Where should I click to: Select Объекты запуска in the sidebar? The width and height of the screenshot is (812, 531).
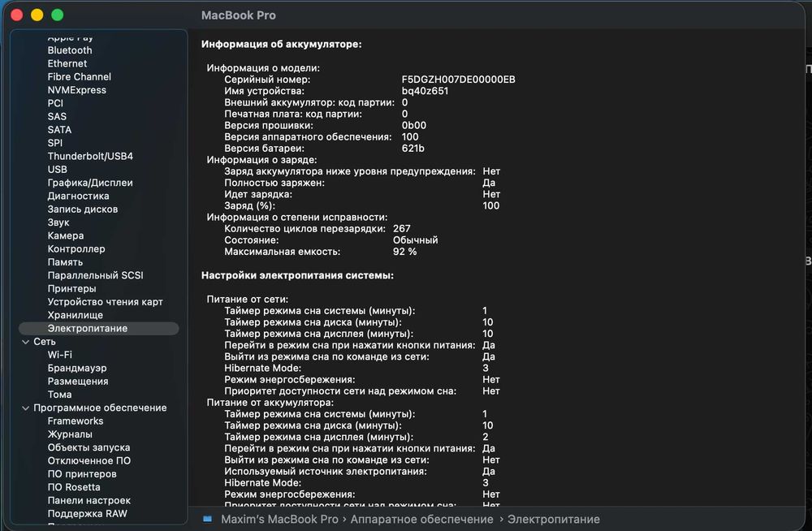(x=89, y=447)
